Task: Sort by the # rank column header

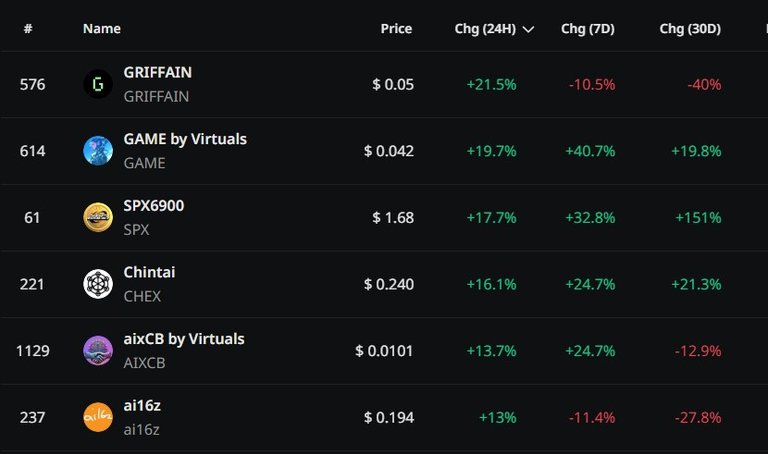Action: (28, 29)
